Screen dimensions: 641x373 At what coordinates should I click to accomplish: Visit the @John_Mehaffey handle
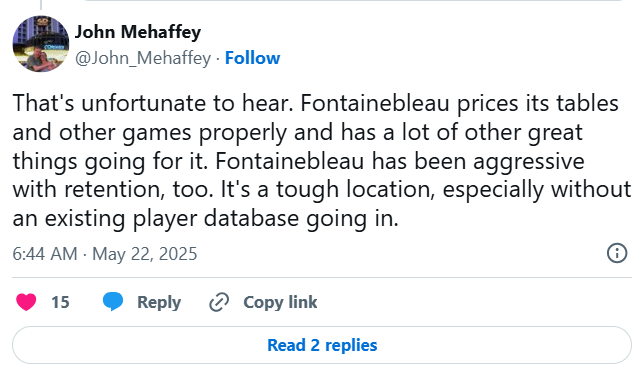pyautogui.click(x=143, y=58)
